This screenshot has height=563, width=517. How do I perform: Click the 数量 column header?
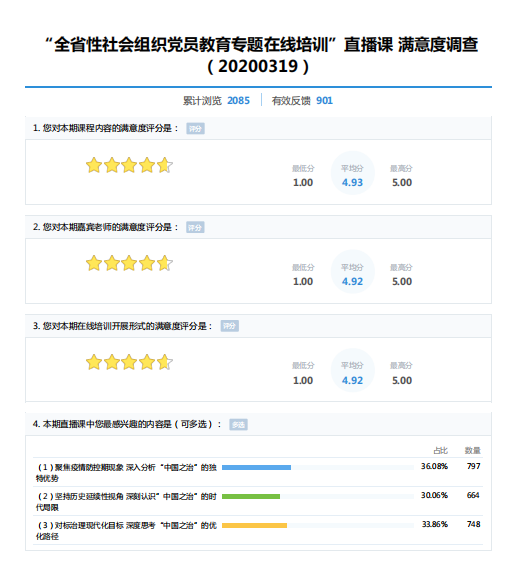point(472,450)
